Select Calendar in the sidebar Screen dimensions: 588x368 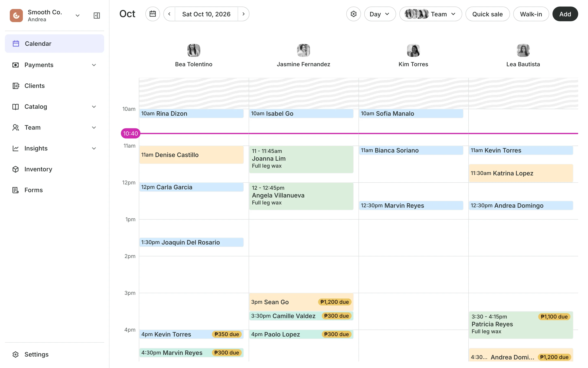coord(55,44)
